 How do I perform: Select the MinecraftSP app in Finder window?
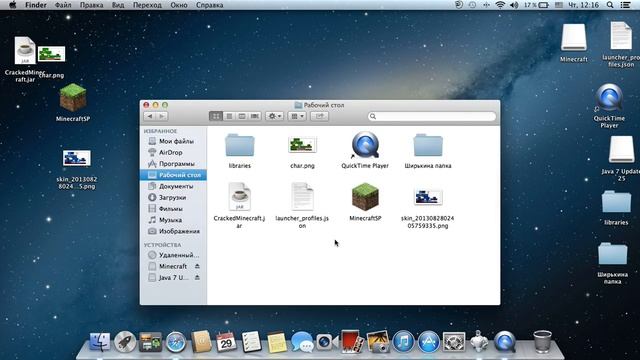tap(365, 197)
